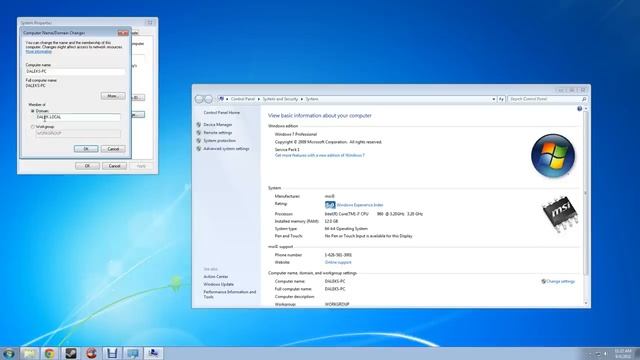This screenshot has height=360, width=640.
Task: Close the Computer Name/Domain Changes dialog
Action: [123, 33]
